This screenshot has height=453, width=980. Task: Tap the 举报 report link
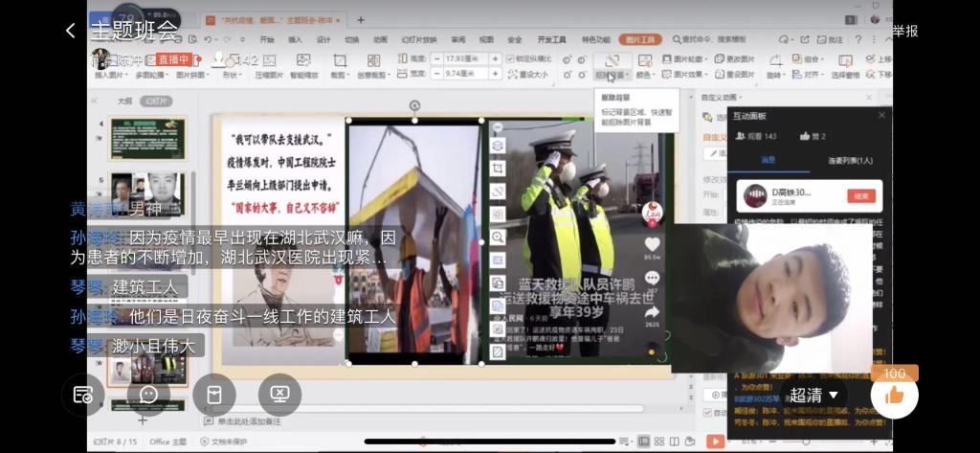click(x=904, y=31)
